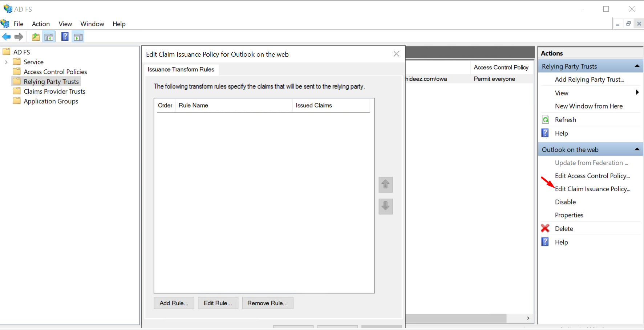The height and width of the screenshot is (330, 644).
Task: Expand the Service tree node
Action: (x=6, y=62)
